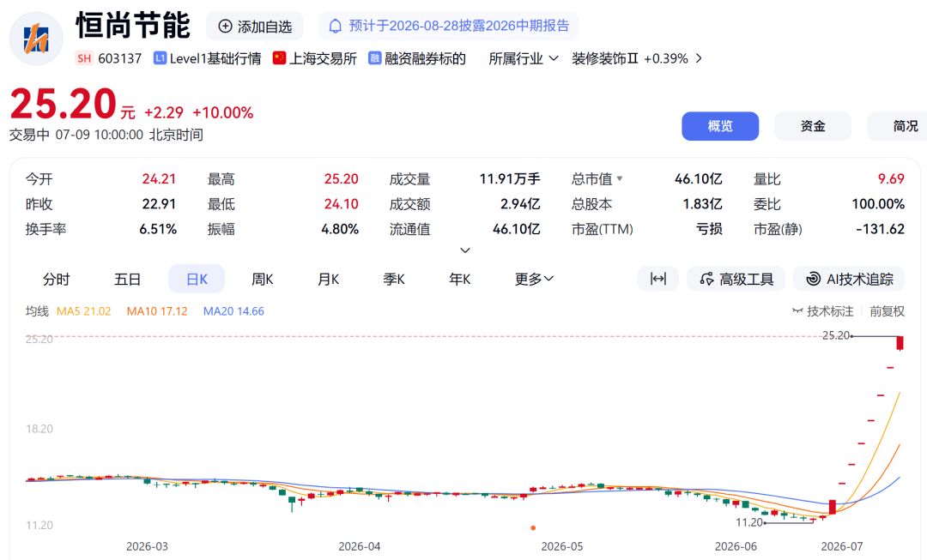Click the 市盈(TTM) value 亏损
The image size is (927, 560).
(x=710, y=229)
